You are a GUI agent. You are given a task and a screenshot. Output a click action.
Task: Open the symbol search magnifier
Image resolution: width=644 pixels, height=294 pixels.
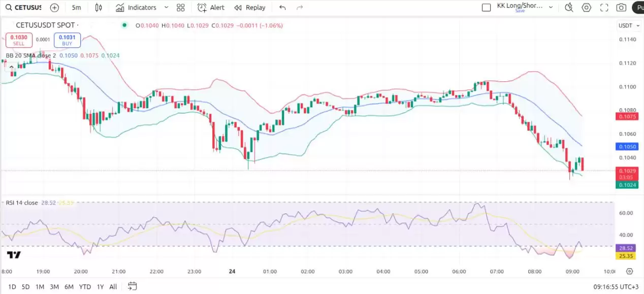(x=10, y=8)
